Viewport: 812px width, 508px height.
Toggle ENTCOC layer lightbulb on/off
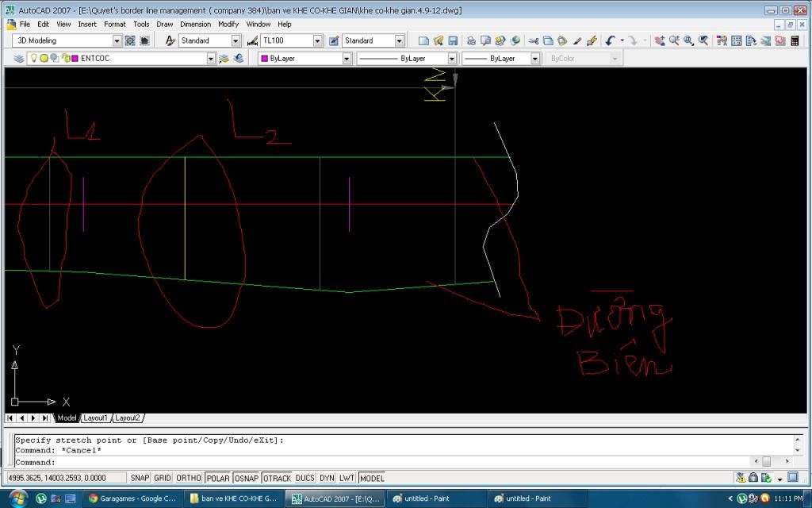[33, 58]
